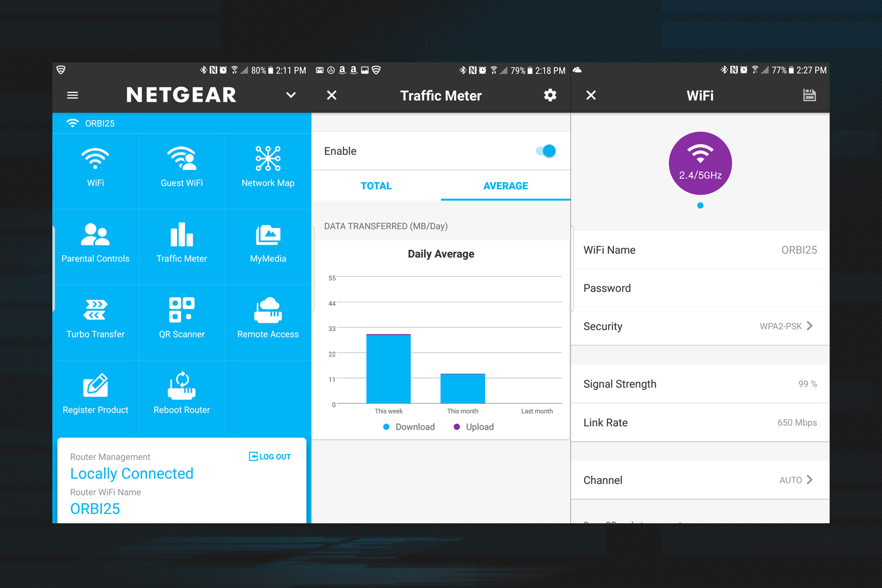This screenshot has width=882, height=588.
Task: Tap the Reboot Router tile
Action: [182, 398]
